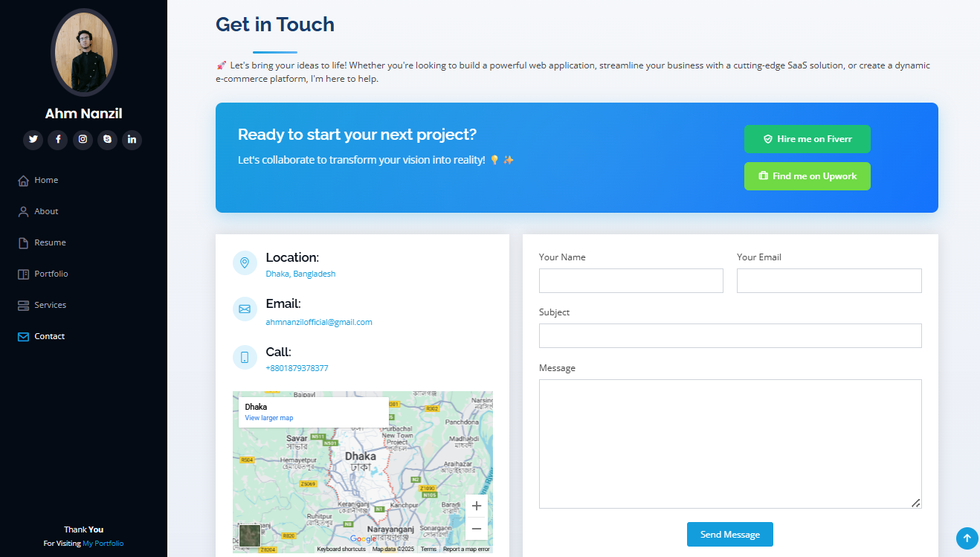
Task: Open the Skype social icon
Action: [x=107, y=140]
